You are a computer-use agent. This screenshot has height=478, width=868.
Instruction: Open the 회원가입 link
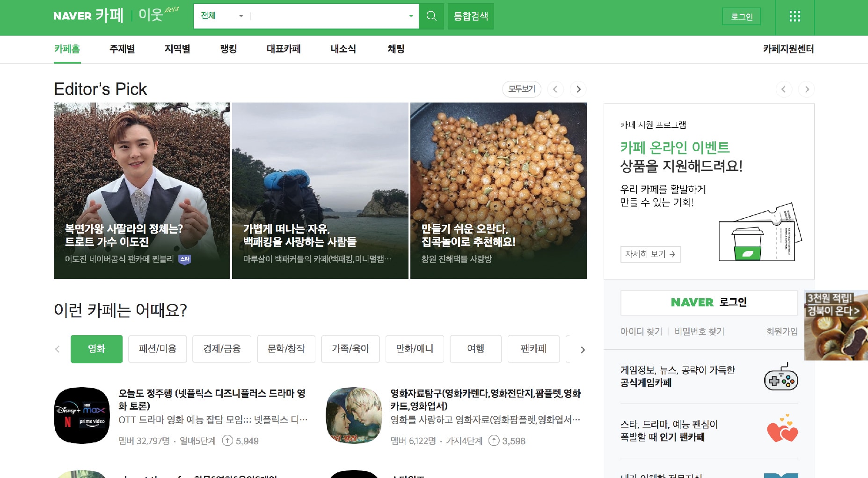point(782,331)
